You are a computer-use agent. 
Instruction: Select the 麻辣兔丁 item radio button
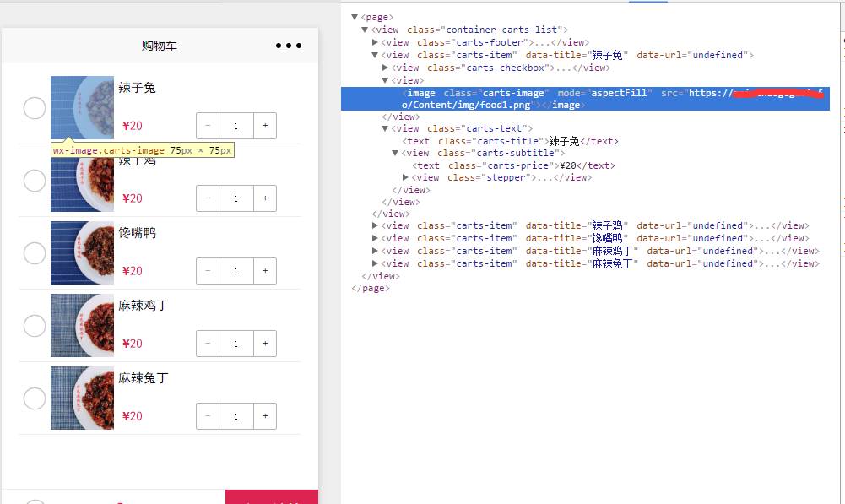tap(35, 398)
